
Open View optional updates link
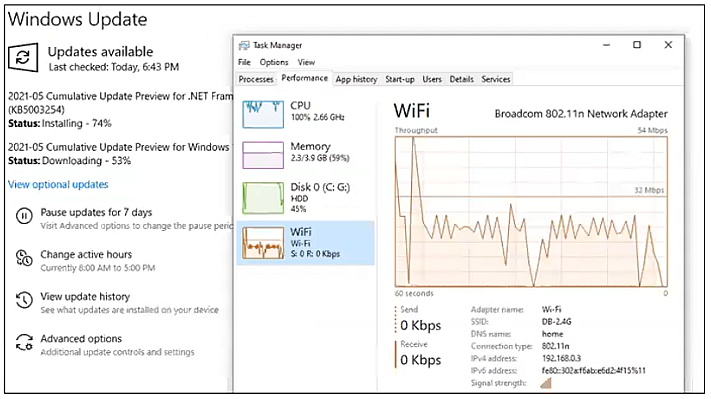[x=58, y=185]
